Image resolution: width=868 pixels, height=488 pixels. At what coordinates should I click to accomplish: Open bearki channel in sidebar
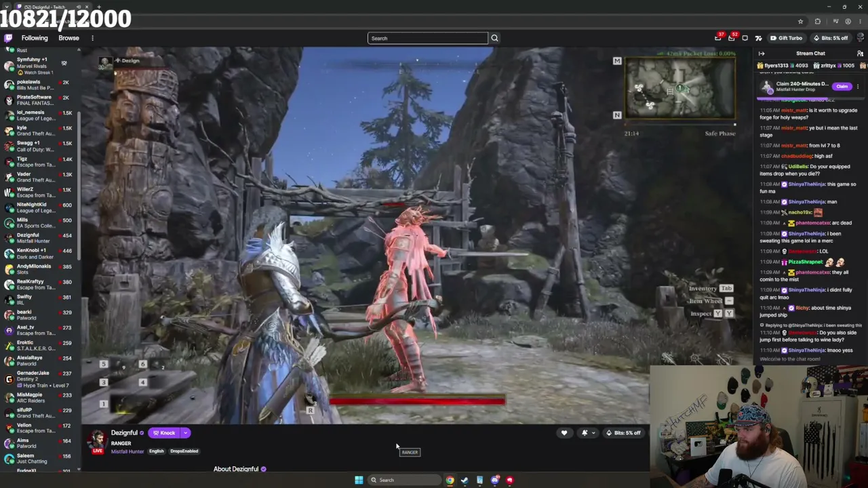pyautogui.click(x=39, y=314)
